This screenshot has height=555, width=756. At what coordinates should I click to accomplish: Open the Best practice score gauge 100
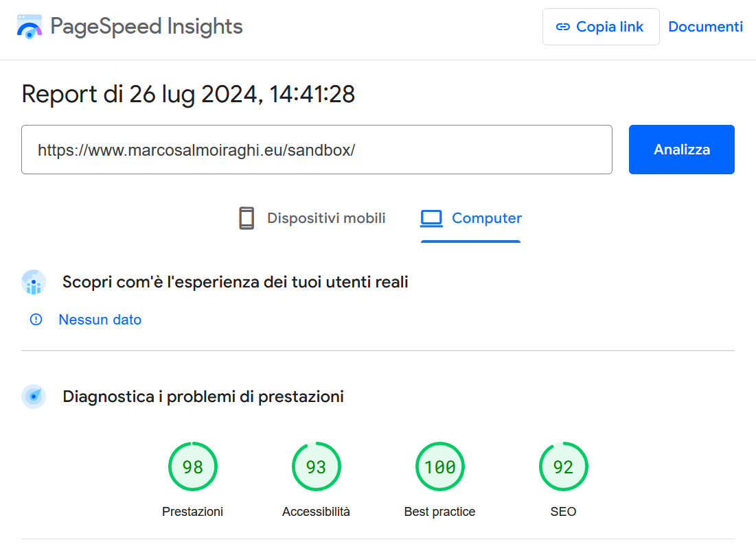point(439,467)
